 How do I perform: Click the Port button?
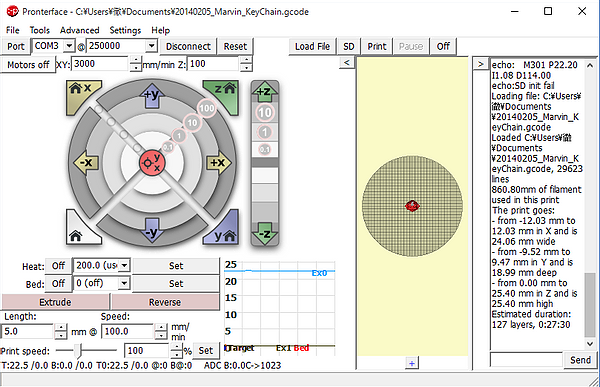point(16,46)
